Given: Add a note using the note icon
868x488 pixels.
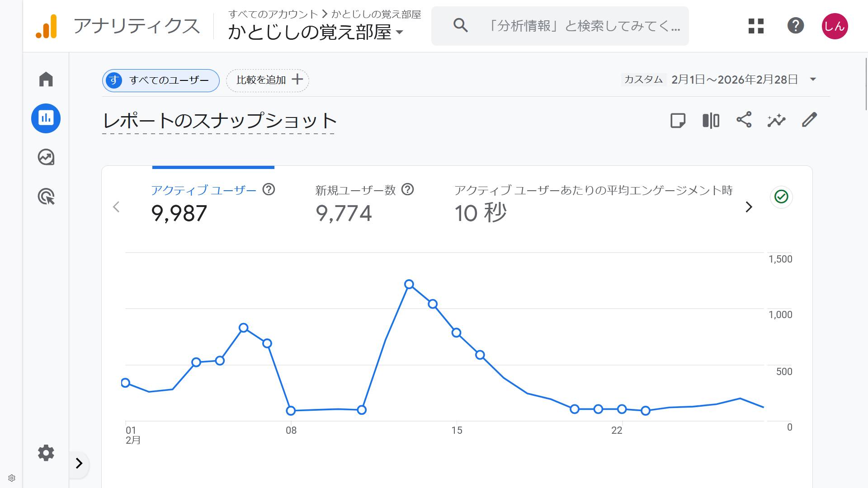Looking at the screenshot, I should [678, 120].
